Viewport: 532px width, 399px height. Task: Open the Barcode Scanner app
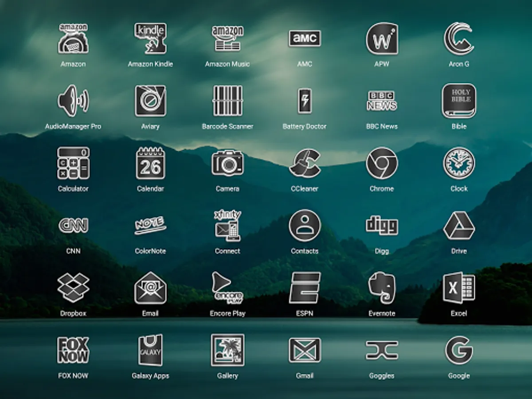pyautogui.click(x=227, y=101)
